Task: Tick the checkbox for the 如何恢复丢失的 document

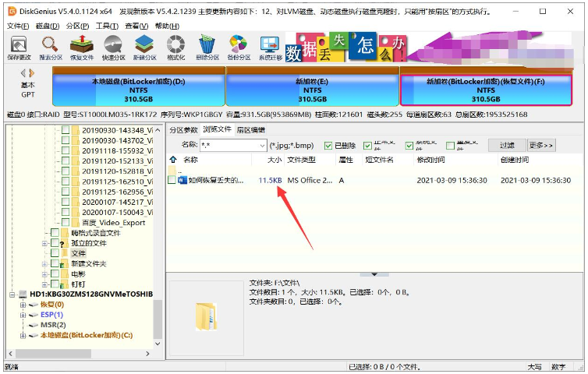Action: coord(172,180)
